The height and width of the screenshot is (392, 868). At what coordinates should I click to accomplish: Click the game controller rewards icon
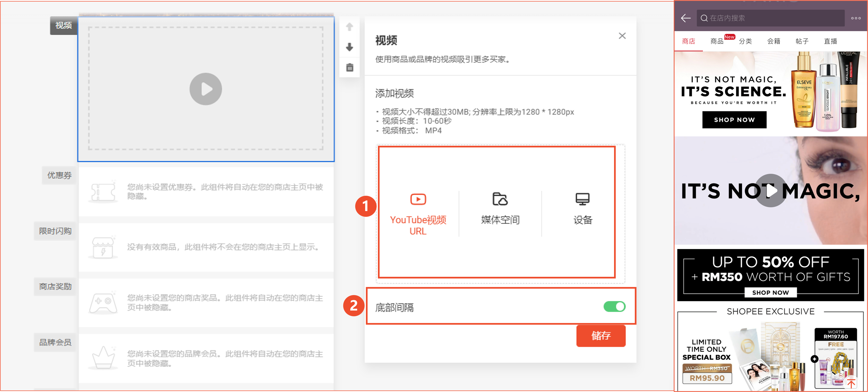[103, 302]
